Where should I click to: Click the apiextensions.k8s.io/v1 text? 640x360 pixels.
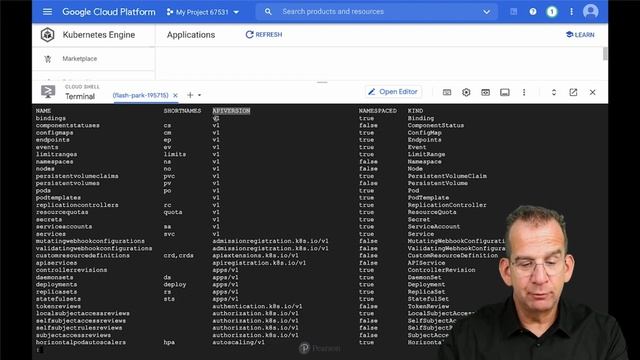tap(255, 256)
